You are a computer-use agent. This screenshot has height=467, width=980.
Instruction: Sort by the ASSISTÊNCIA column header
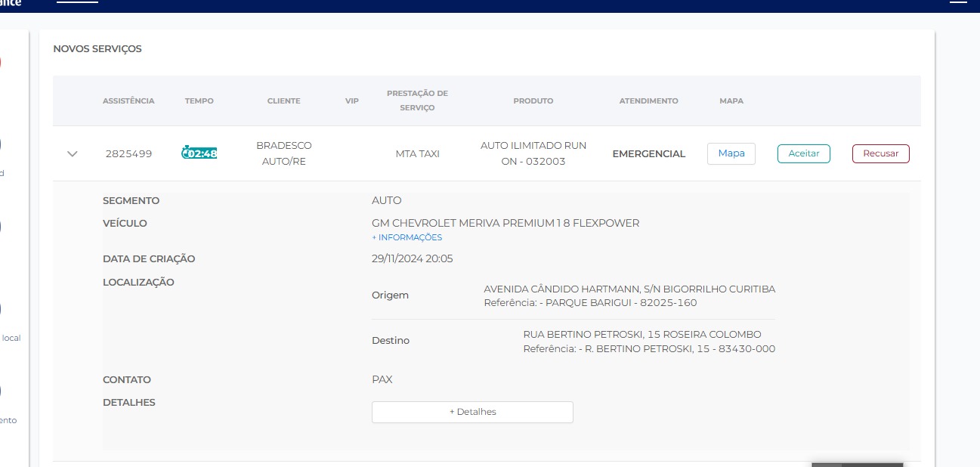pos(128,101)
